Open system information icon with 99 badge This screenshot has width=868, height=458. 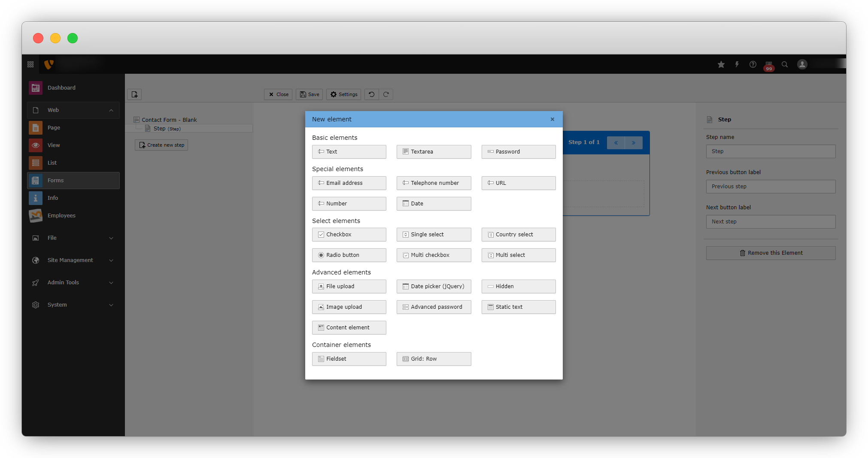pyautogui.click(x=769, y=65)
